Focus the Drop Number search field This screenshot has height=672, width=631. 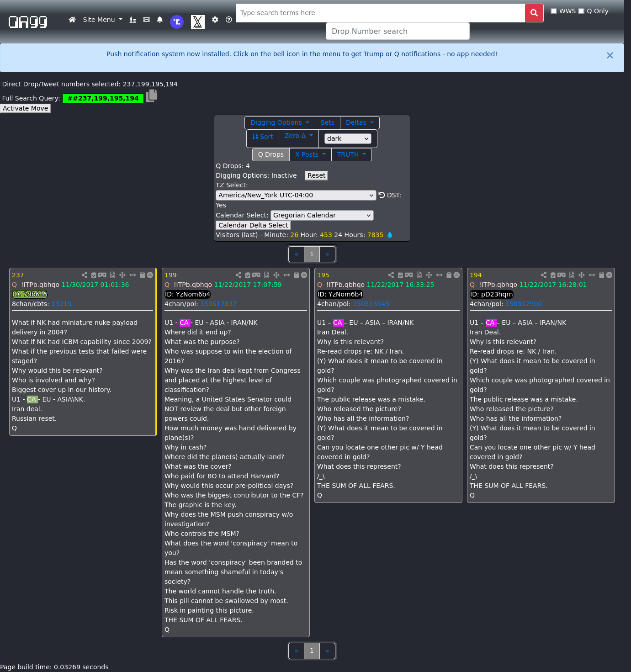(398, 31)
